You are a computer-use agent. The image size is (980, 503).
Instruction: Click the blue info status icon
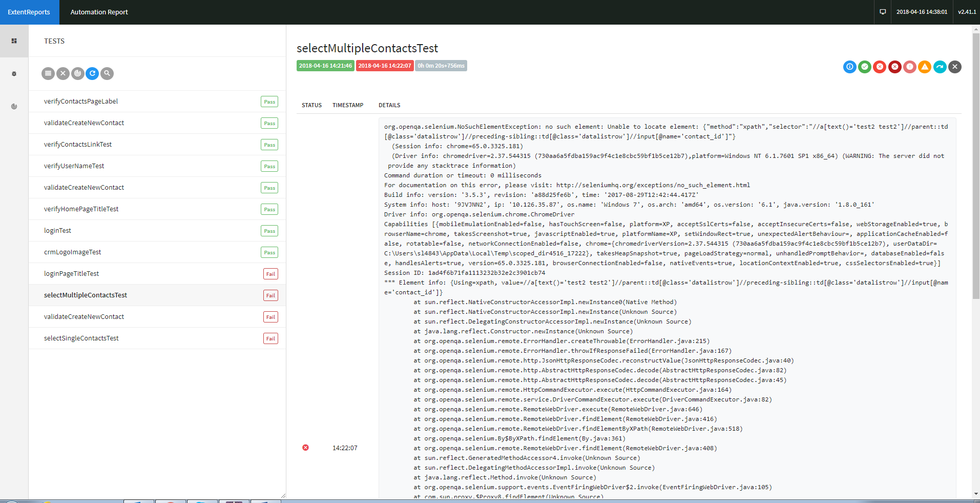click(849, 67)
